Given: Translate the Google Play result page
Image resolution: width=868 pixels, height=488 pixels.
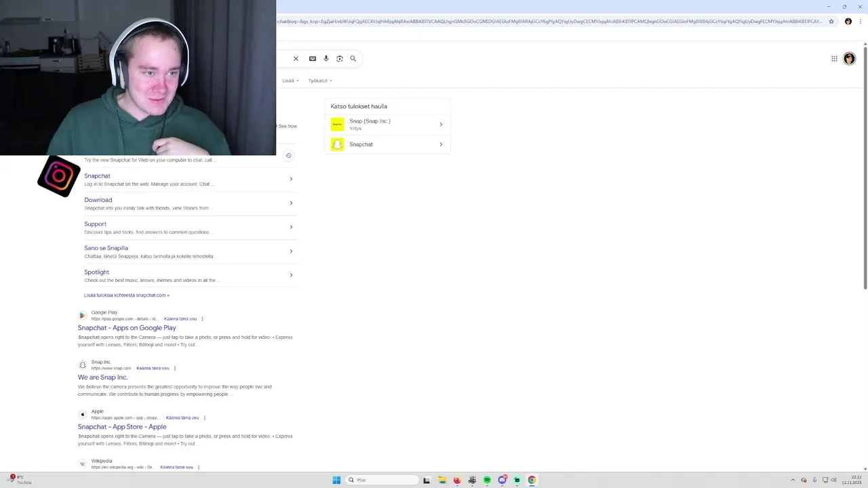Looking at the screenshot, I should (x=180, y=319).
